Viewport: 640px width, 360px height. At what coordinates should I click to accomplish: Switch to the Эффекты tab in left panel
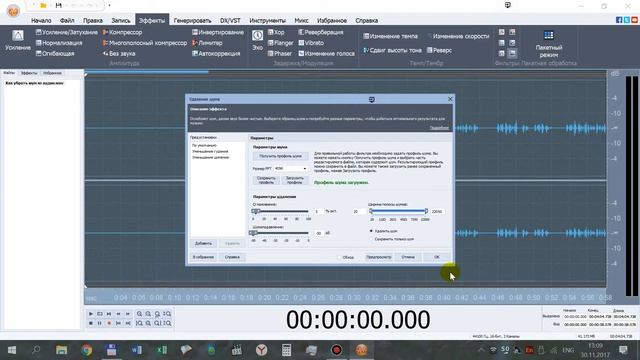(29, 73)
